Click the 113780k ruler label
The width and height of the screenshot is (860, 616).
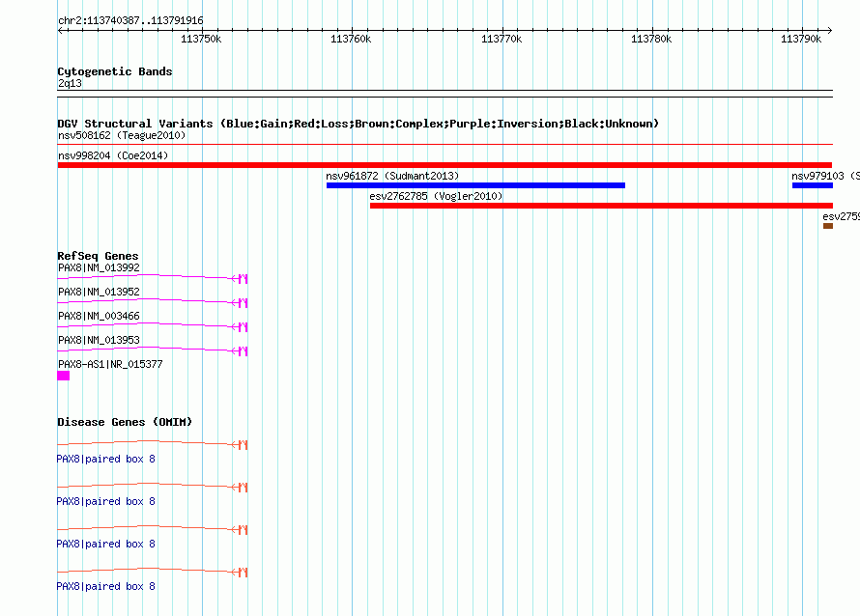[x=651, y=39]
